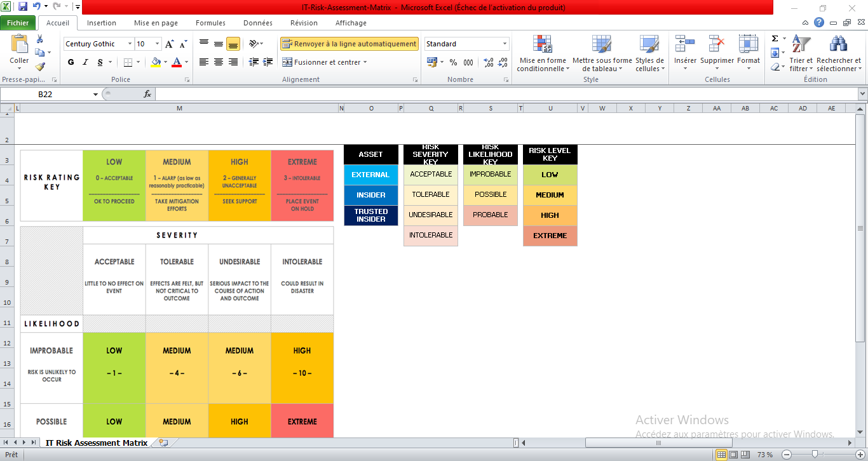This screenshot has width=868, height=461.
Task: Switch to the Données tab
Action: [257, 23]
